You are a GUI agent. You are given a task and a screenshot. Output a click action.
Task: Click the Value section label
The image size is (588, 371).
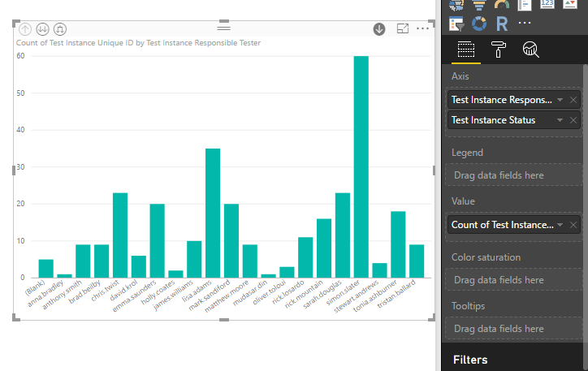point(463,201)
